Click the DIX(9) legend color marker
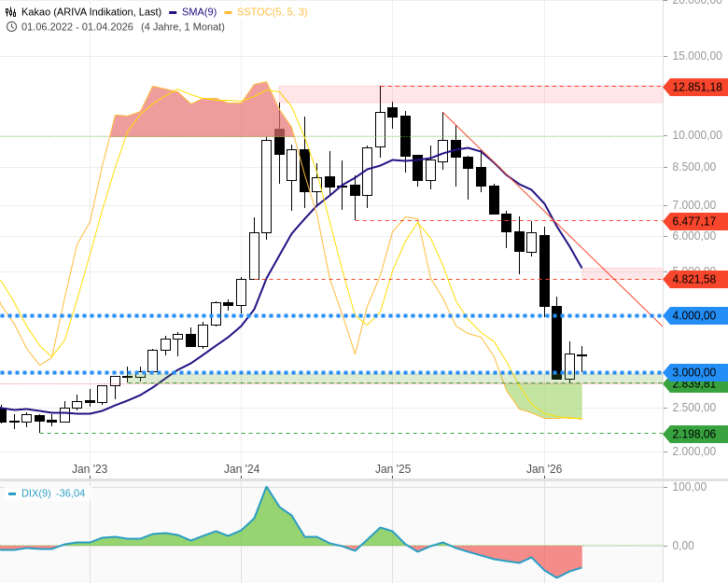Viewport: 728px width, 583px height. point(12,493)
